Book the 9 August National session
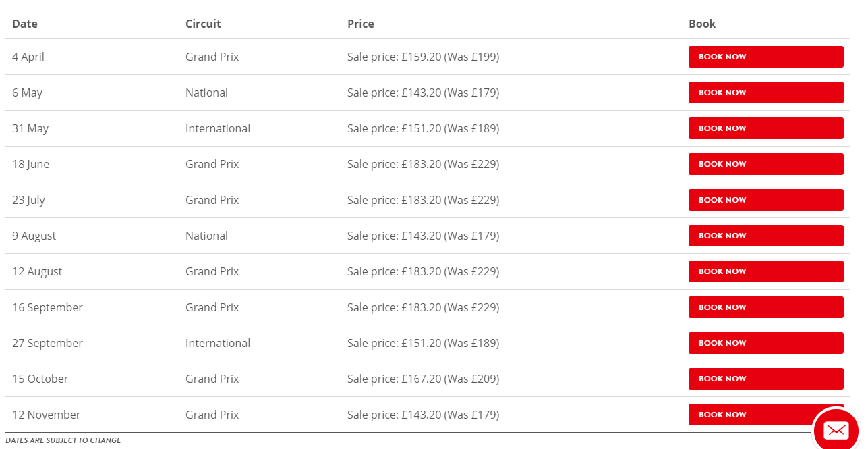Screen dimensions: 868x449 click(x=765, y=236)
